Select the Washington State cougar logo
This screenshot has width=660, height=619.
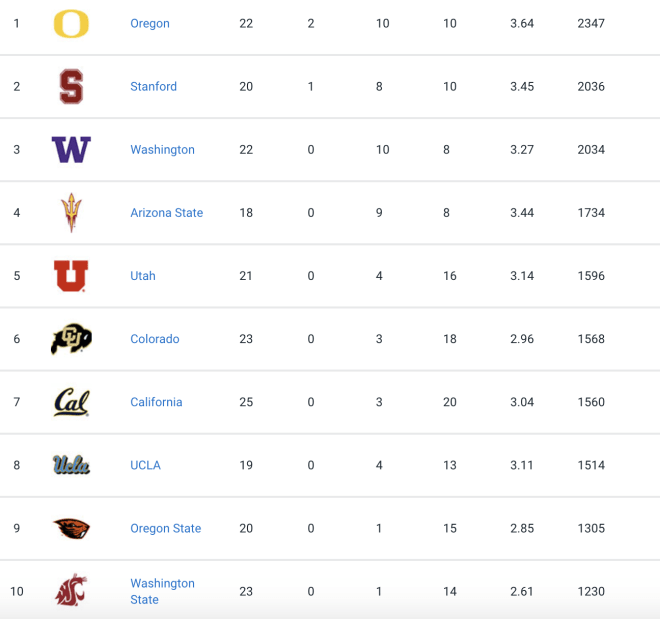tap(71, 590)
